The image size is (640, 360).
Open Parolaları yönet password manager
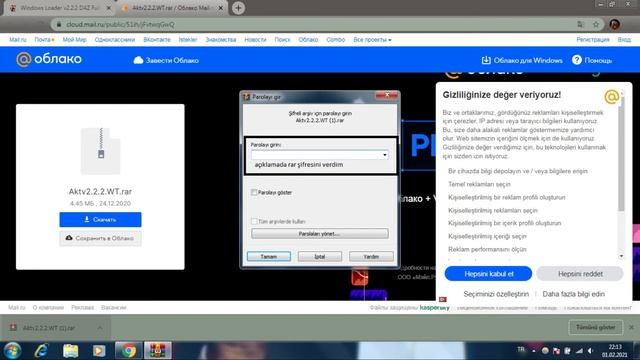coord(320,234)
